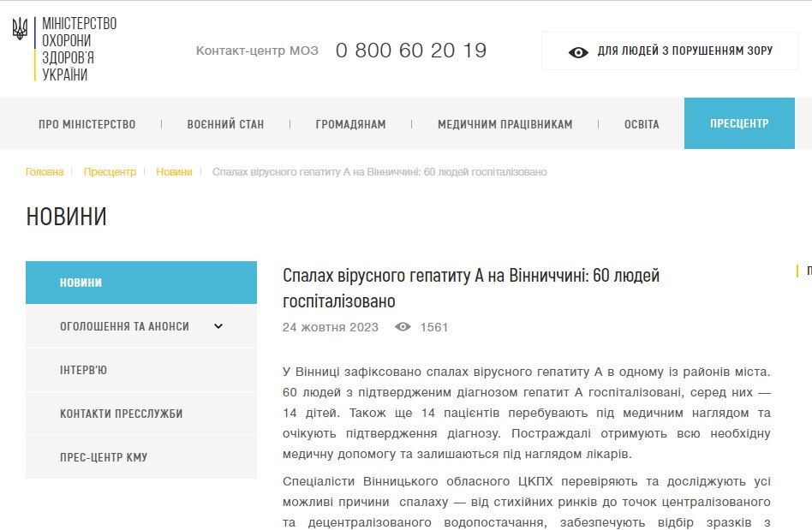Select 'Громадянам' in the navigation bar

(350, 124)
